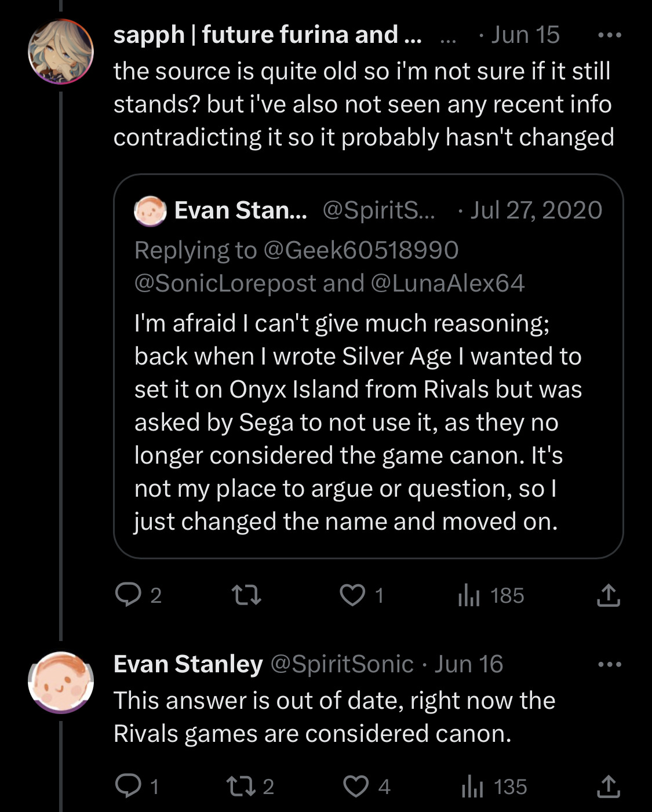Open the @SpiritSonic handle on Jun 16 reply
The image size is (652, 812).
pyautogui.click(x=342, y=664)
